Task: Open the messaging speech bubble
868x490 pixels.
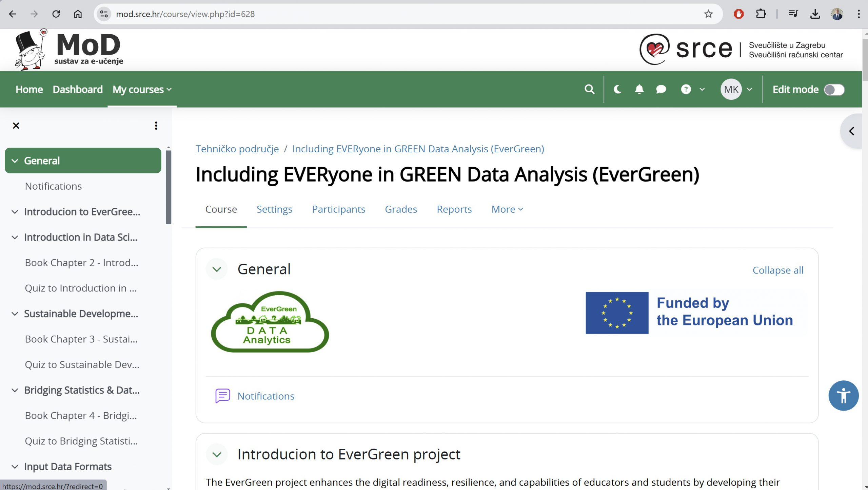Action: tap(661, 89)
